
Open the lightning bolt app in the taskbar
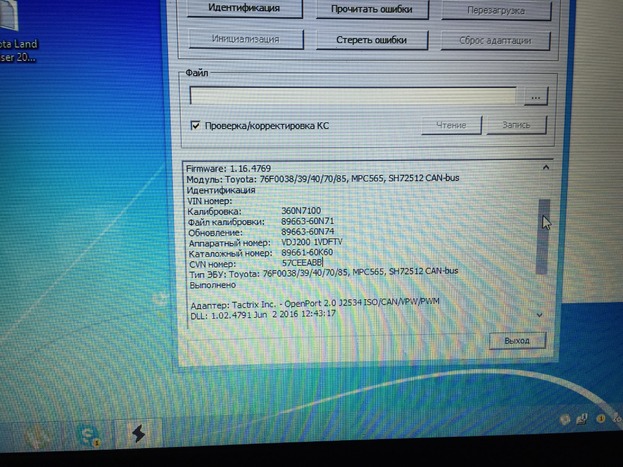136,435
